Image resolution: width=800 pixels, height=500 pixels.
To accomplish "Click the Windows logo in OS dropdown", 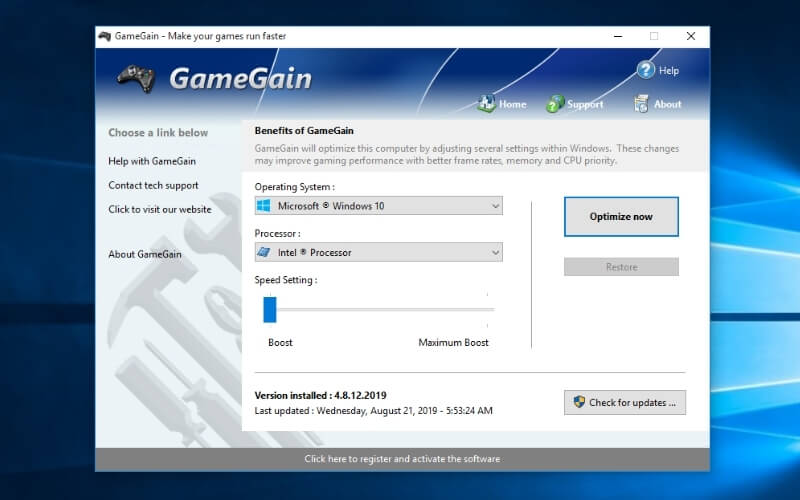I will pyautogui.click(x=264, y=206).
